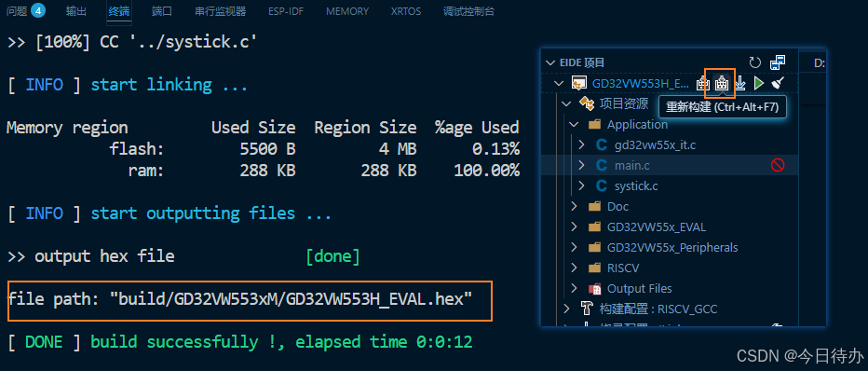Click the hammer icon by 构建配置
This screenshot has height=371, width=868.
coord(586,309)
